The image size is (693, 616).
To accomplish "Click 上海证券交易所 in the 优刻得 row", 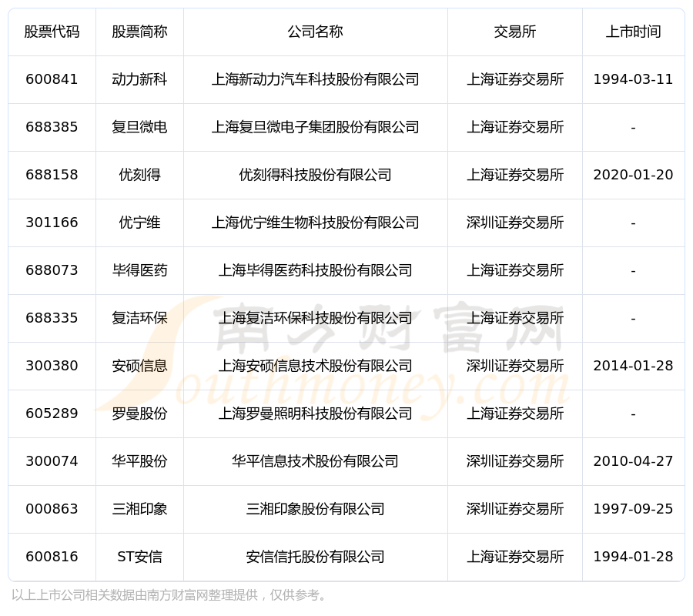I will [x=515, y=175].
